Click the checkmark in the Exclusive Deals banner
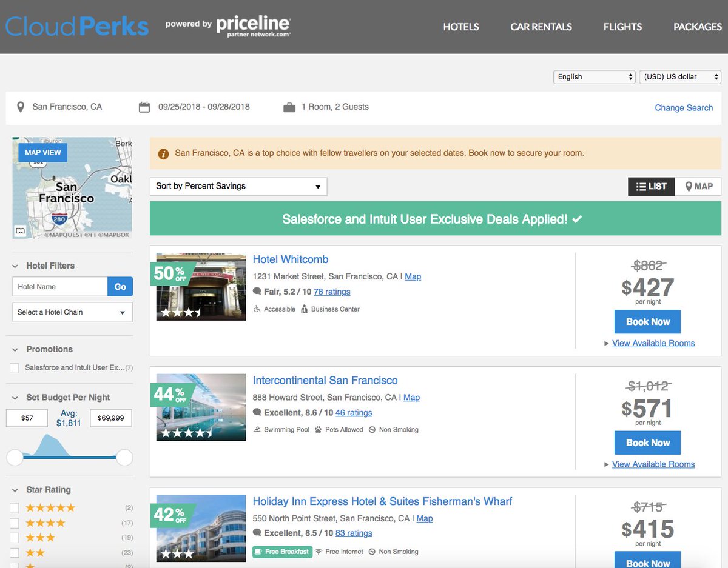The width and height of the screenshot is (728, 568). pos(577,219)
